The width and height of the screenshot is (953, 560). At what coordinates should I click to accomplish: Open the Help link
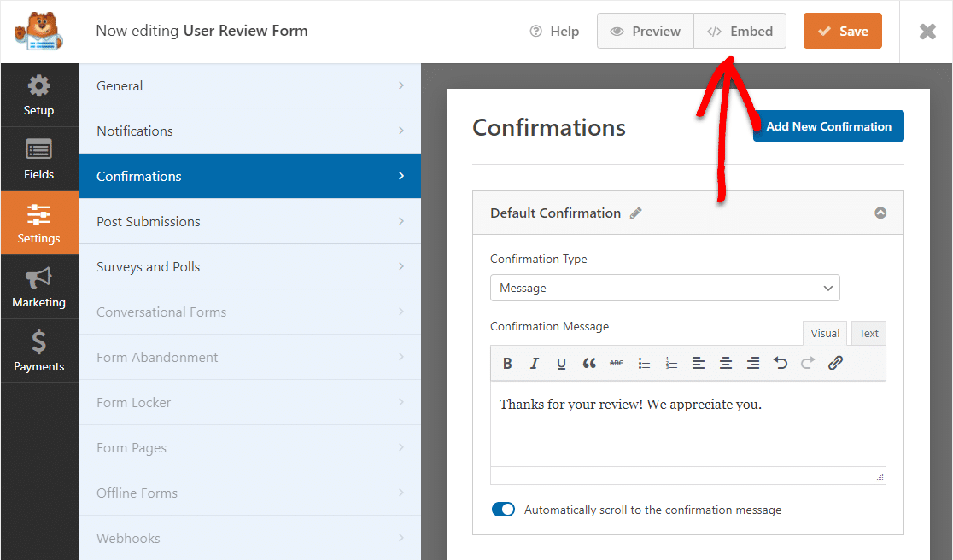[x=554, y=32]
